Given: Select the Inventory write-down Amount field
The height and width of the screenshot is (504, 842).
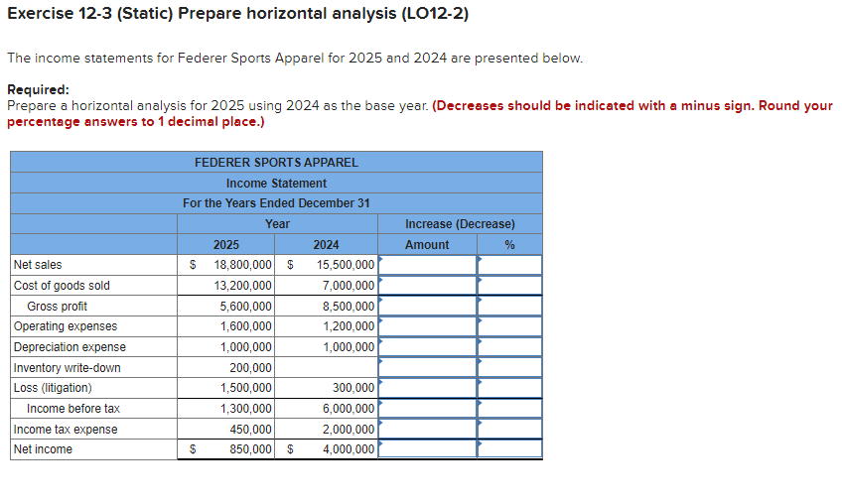Looking at the screenshot, I should 427,368.
